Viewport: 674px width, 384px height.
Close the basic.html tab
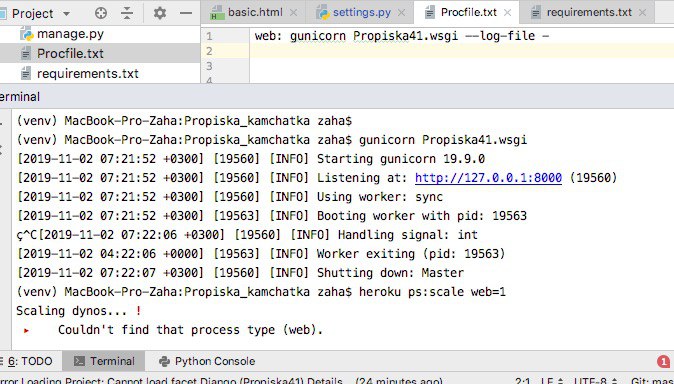click(x=294, y=13)
